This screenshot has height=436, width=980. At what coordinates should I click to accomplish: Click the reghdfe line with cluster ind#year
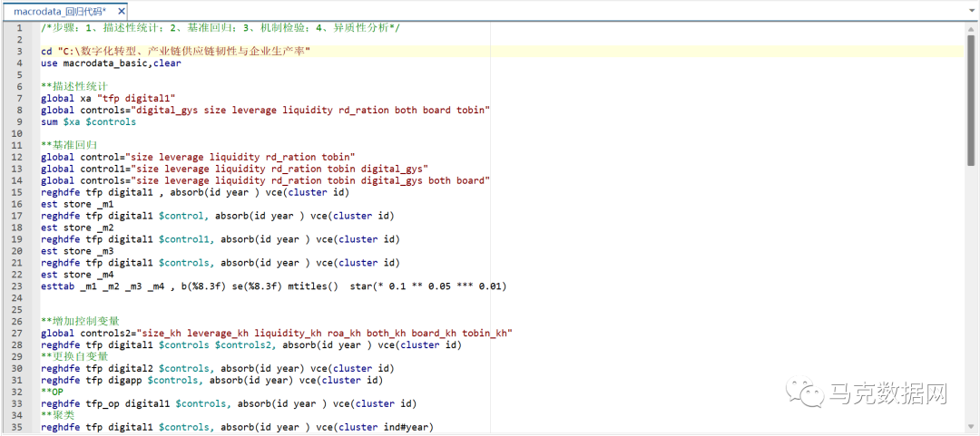[237, 427]
